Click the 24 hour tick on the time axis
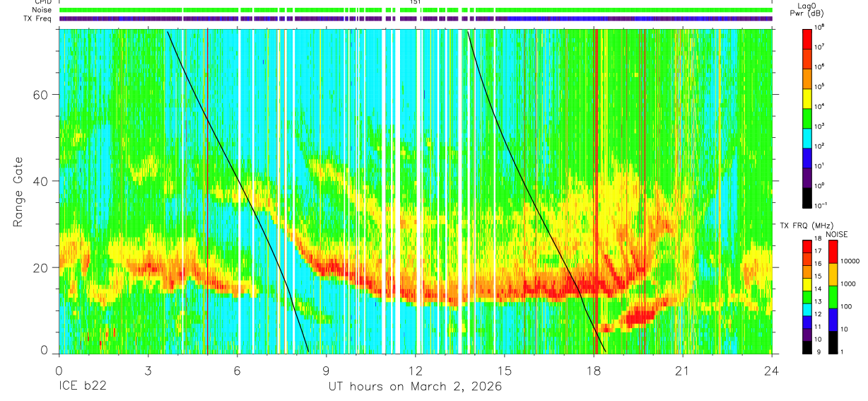This screenshot has height=401, width=868. pyautogui.click(x=772, y=370)
